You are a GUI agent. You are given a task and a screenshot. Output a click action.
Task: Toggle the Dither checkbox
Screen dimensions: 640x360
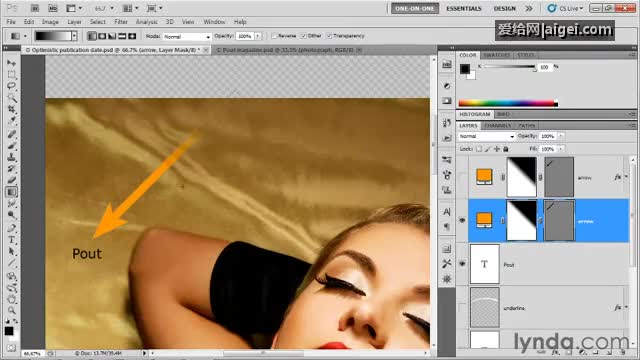tap(304, 36)
